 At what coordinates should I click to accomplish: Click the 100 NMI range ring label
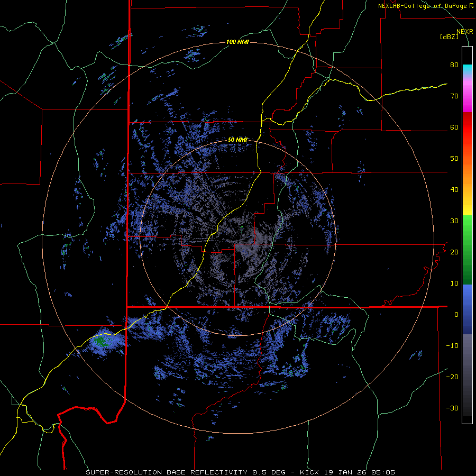point(237,42)
